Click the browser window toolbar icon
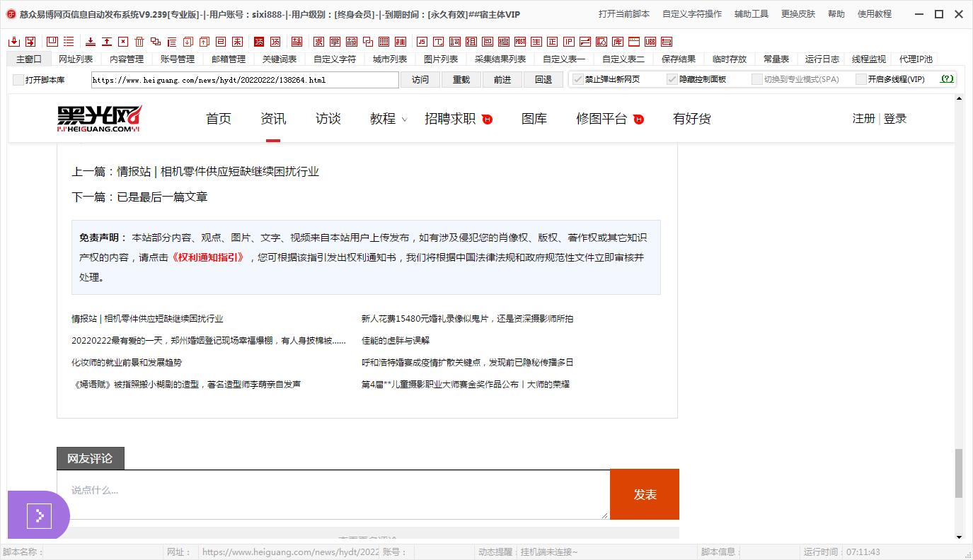 634,42
